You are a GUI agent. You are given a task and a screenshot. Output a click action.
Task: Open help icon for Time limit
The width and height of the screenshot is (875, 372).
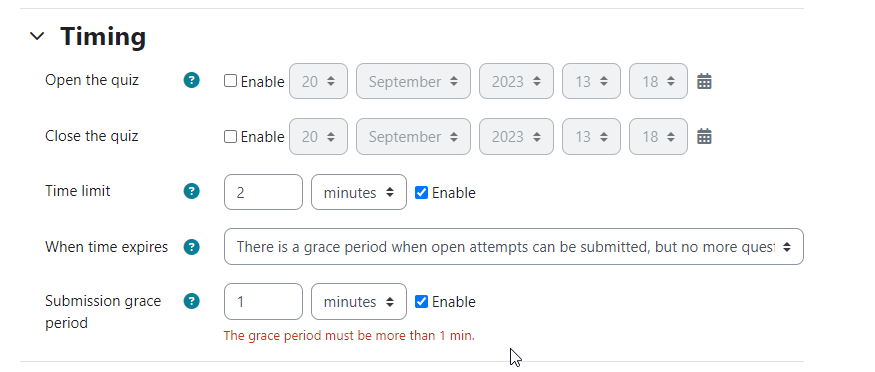191,191
